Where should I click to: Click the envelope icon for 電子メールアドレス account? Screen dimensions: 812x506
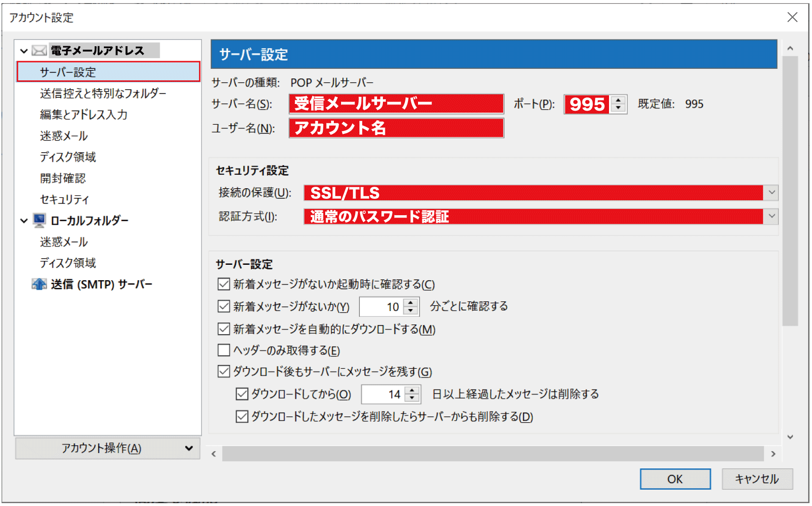tap(39, 51)
